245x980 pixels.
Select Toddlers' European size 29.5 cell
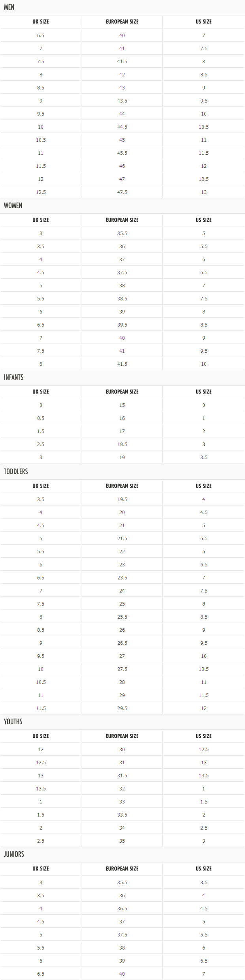point(122,708)
